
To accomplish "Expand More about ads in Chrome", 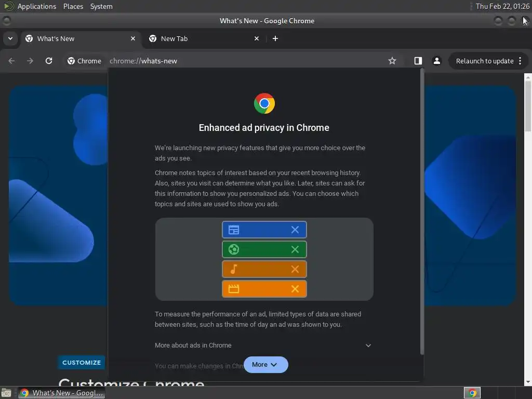I will click(x=263, y=345).
